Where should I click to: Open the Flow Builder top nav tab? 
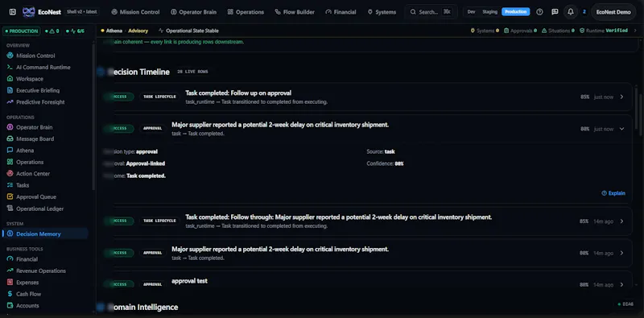pyautogui.click(x=295, y=12)
